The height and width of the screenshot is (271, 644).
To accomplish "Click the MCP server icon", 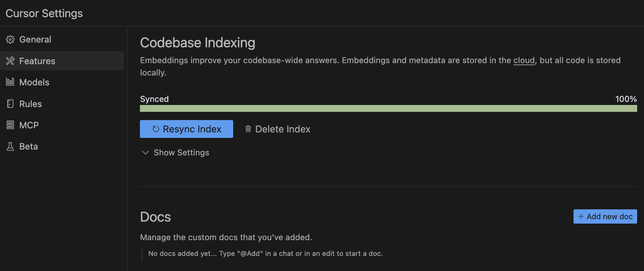I will coord(10,125).
